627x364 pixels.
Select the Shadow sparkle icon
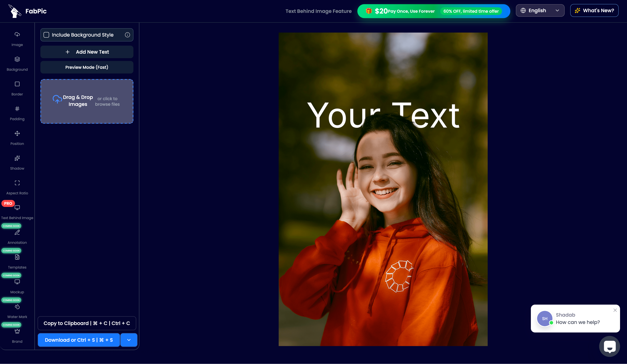click(17, 158)
